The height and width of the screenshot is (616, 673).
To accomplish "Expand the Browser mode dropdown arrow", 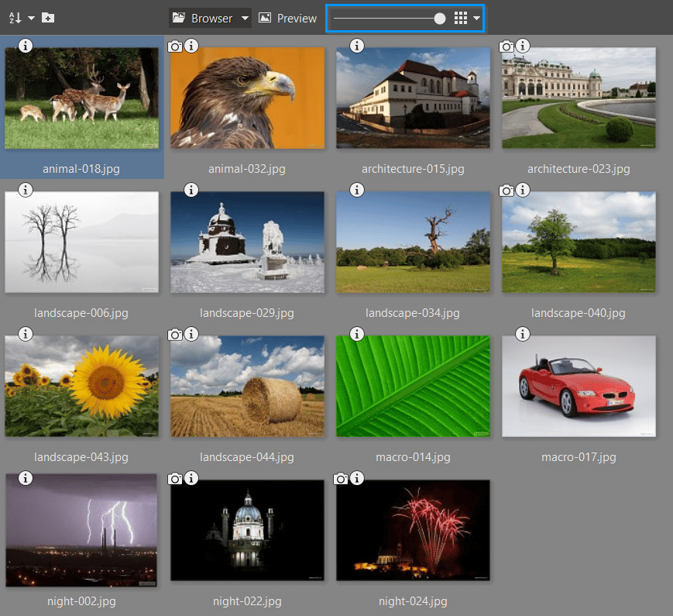I will tap(245, 18).
